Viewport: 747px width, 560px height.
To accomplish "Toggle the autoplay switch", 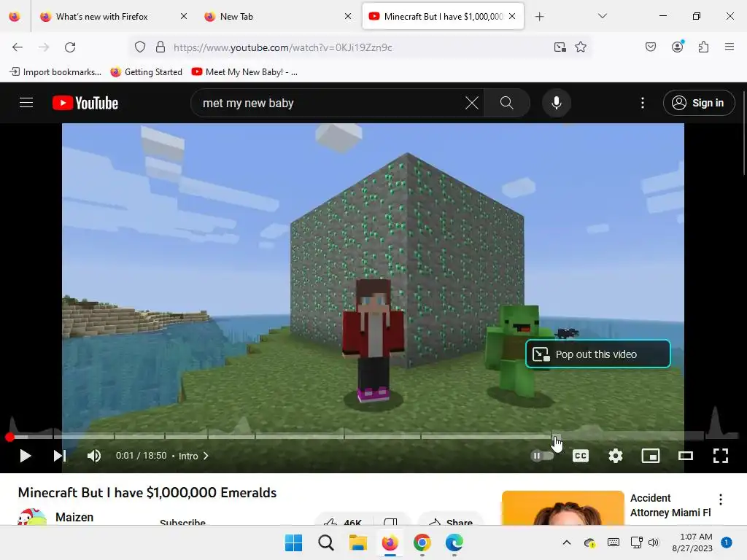I will click(x=542, y=456).
